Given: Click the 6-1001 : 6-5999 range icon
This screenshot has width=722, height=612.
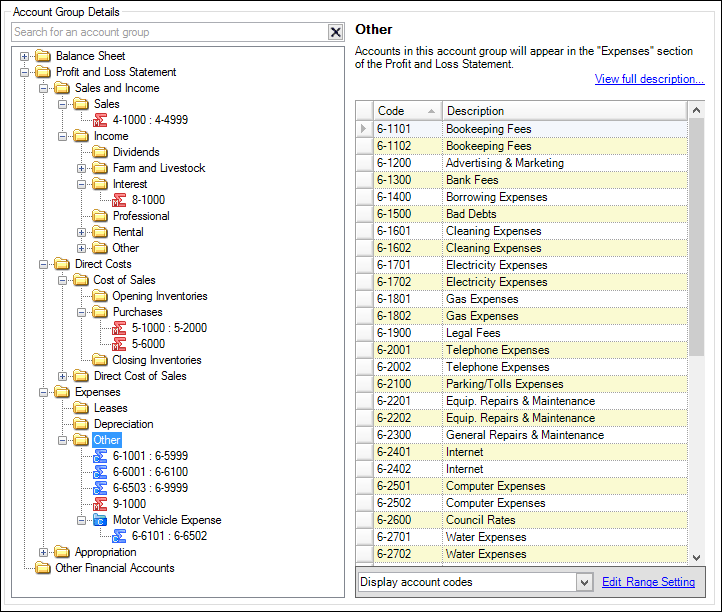Looking at the screenshot, I should coord(100,456).
